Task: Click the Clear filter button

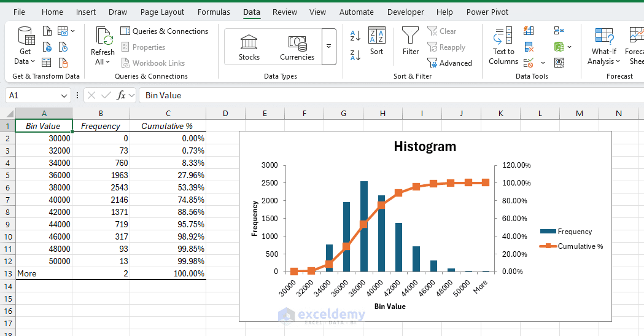Action: click(441, 31)
